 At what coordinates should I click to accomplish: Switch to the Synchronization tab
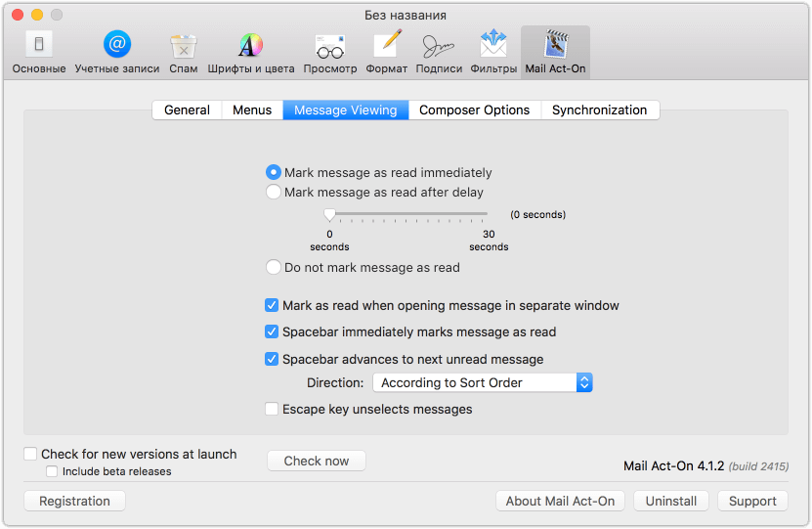point(599,110)
